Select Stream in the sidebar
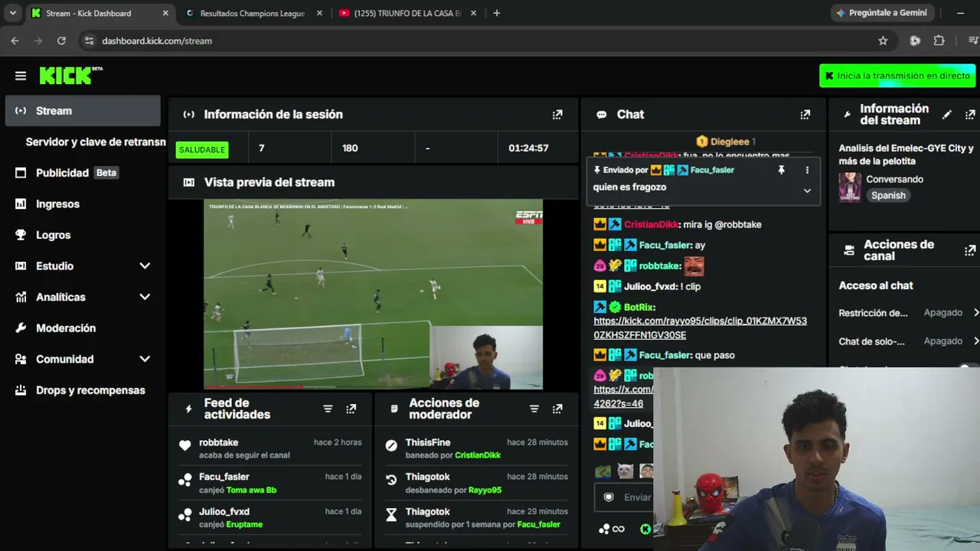 point(83,111)
